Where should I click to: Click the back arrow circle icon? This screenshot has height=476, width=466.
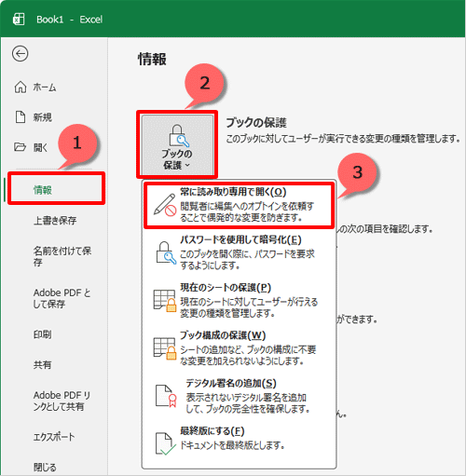pyautogui.click(x=21, y=54)
